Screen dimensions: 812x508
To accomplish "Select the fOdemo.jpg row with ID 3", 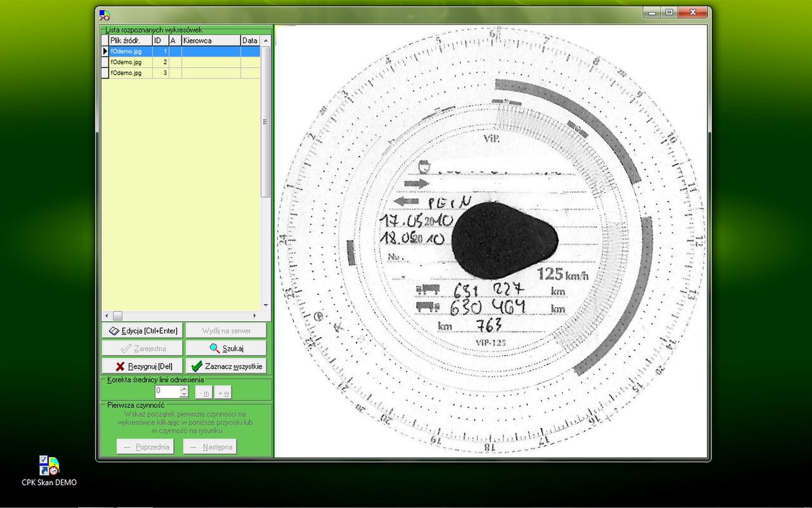I will [x=181, y=73].
